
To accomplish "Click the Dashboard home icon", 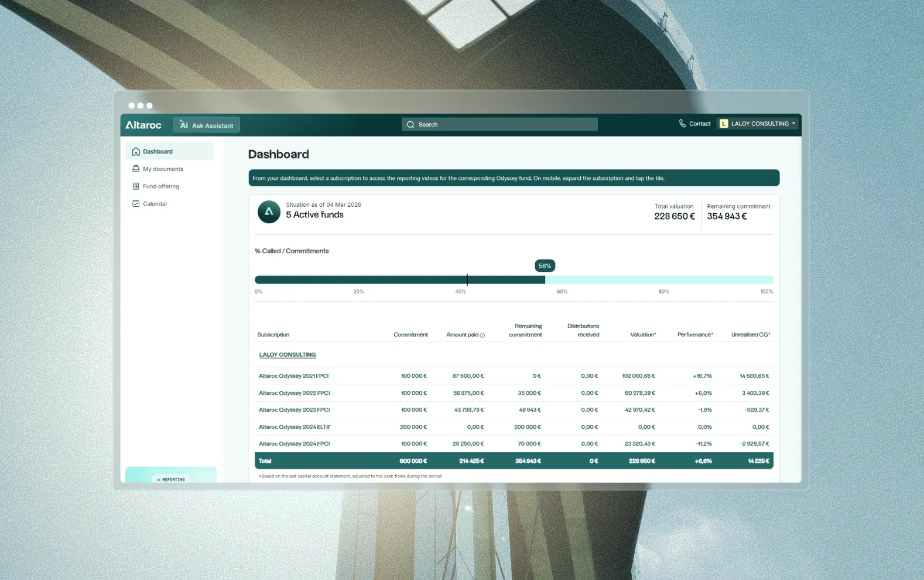I will click(x=136, y=151).
